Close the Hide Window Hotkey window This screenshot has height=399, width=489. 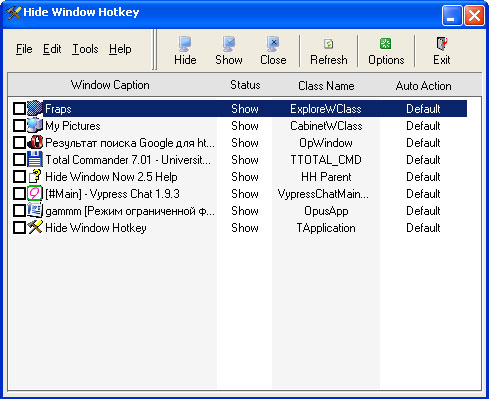point(474,15)
